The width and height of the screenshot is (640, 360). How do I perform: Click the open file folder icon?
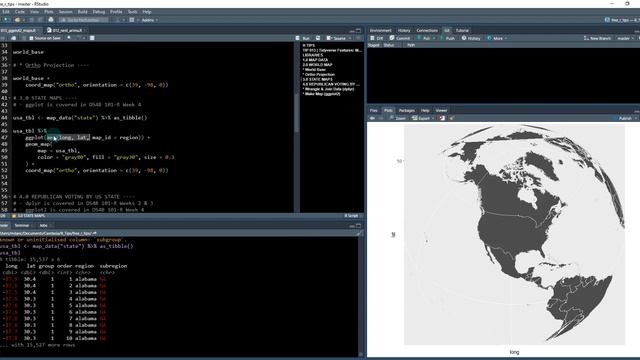(x=17, y=20)
